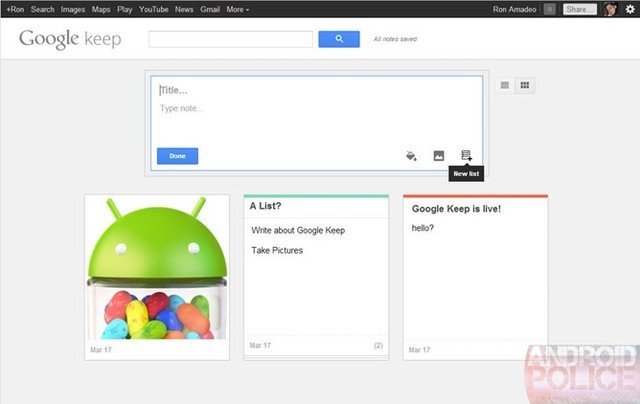Switch to grid view layout
This screenshot has height=404, width=640.
(x=525, y=86)
